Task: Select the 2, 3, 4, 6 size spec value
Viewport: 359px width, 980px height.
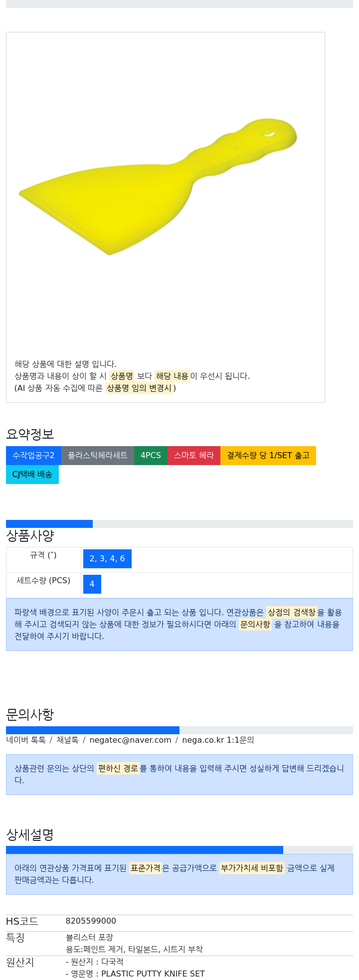Action: point(107,559)
